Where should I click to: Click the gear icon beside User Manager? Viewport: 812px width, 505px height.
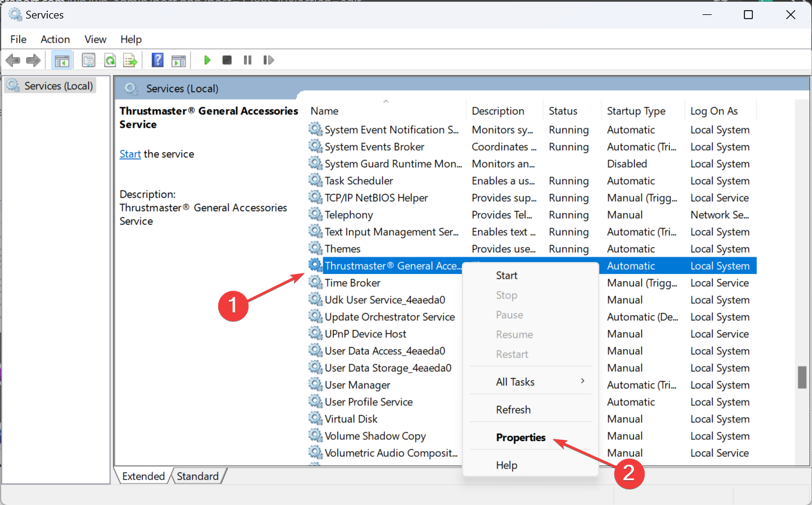pos(315,384)
